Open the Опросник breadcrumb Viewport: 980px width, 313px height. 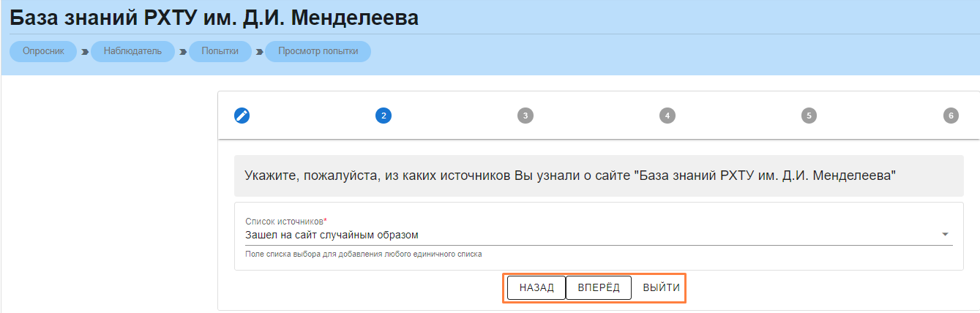coord(44,51)
